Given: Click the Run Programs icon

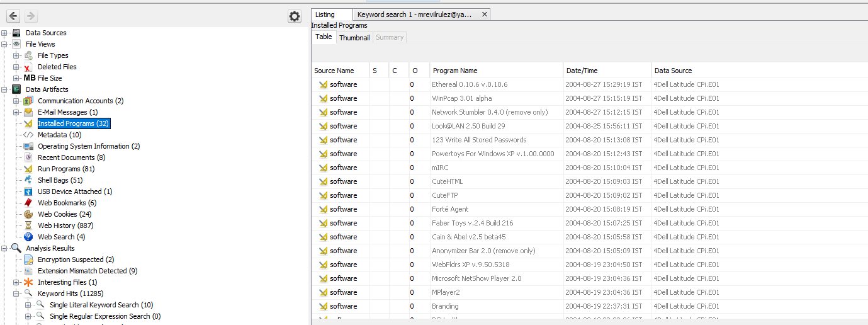Looking at the screenshot, I should click(x=28, y=169).
